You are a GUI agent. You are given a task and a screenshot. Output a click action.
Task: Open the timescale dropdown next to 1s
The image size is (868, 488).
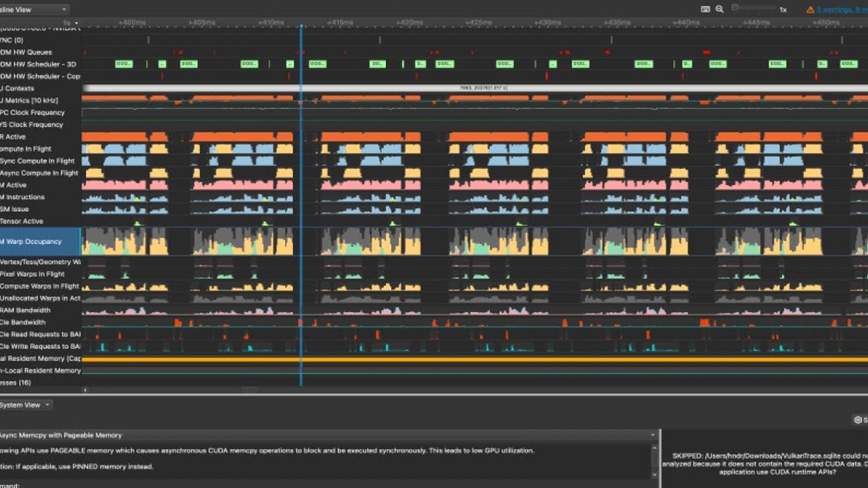point(75,22)
